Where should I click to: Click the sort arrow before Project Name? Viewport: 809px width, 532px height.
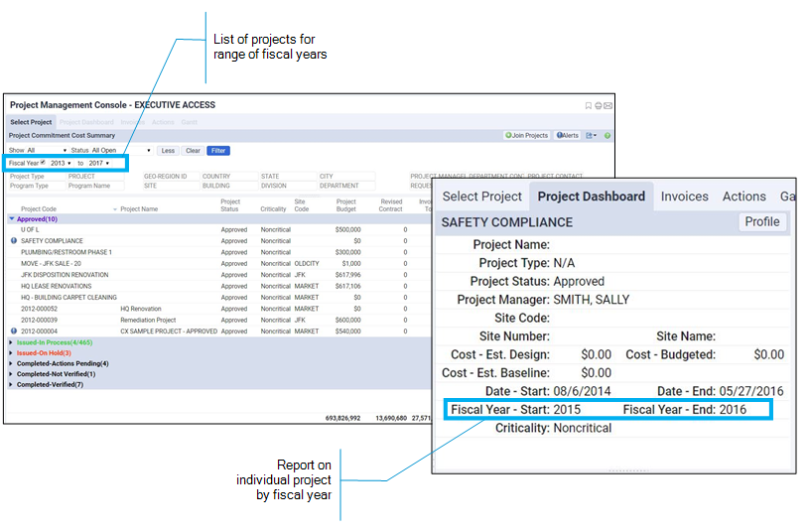115,209
